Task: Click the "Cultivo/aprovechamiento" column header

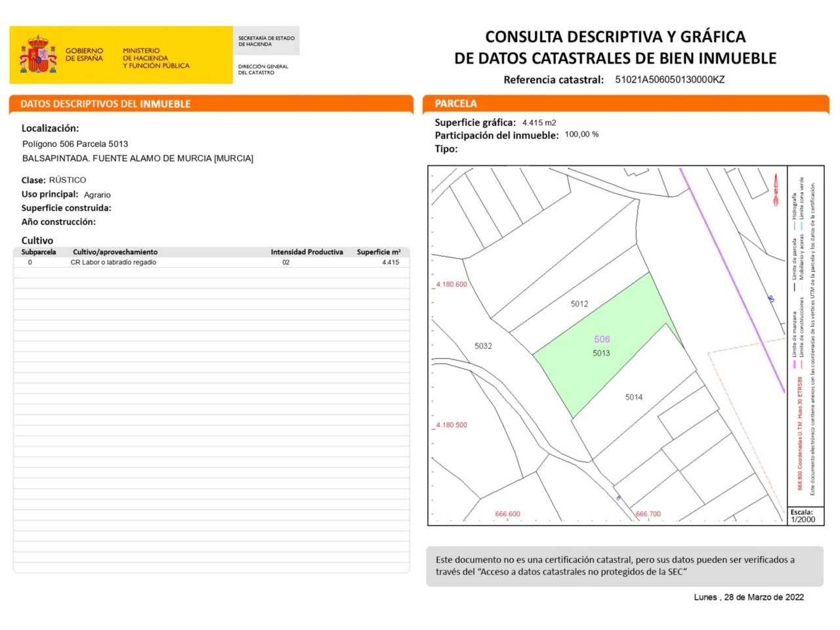Action: (x=115, y=252)
